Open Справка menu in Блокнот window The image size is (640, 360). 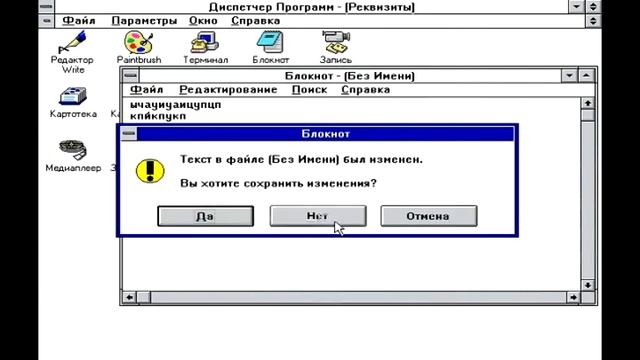click(365, 90)
